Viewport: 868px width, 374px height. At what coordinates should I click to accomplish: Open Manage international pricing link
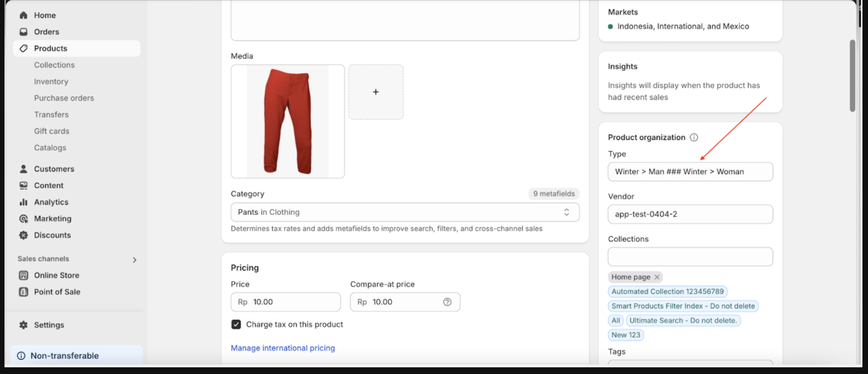tap(283, 348)
